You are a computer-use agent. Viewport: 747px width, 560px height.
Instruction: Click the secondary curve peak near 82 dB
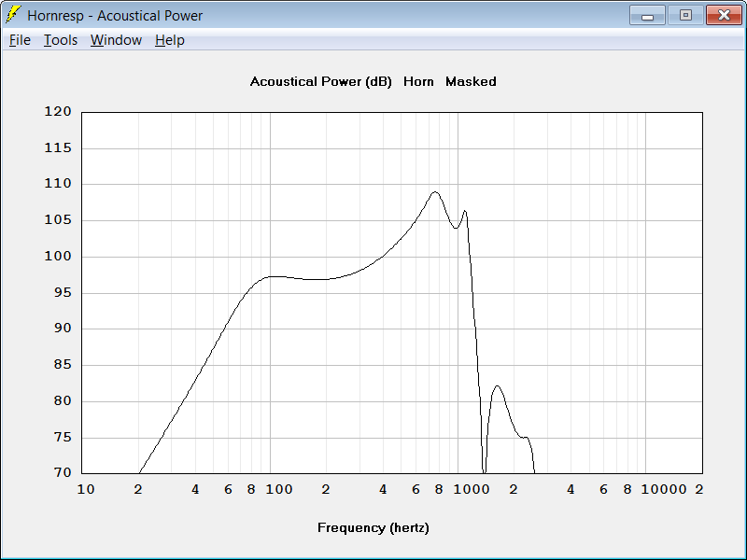point(497,386)
